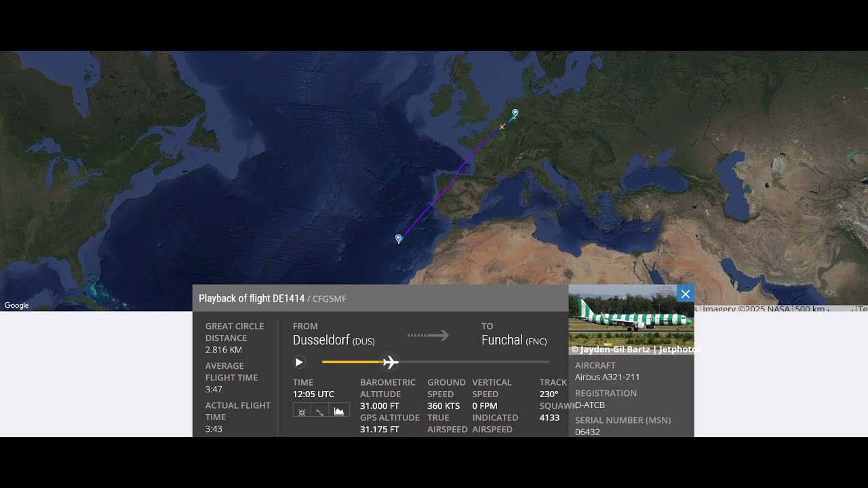Jump ahead on the gray playback progress bar
Screen dimensions: 868x488
tap(475, 362)
